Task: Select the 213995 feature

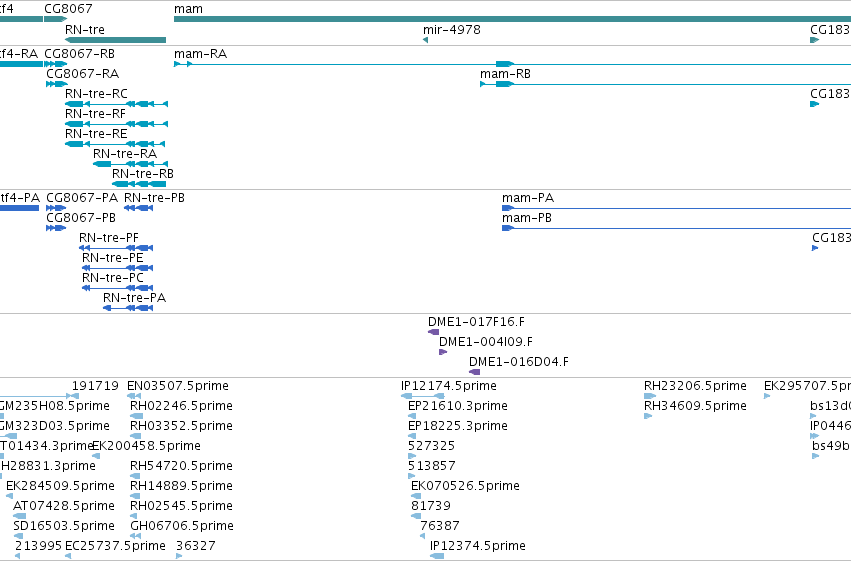Action: 17,556
